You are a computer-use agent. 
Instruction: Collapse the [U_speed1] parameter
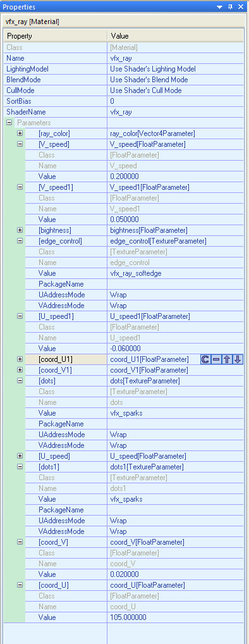click(x=20, y=316)
